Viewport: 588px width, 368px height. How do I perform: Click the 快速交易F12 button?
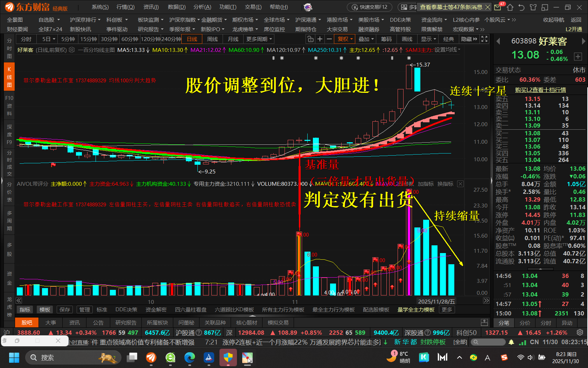click(x=370, y=7)
